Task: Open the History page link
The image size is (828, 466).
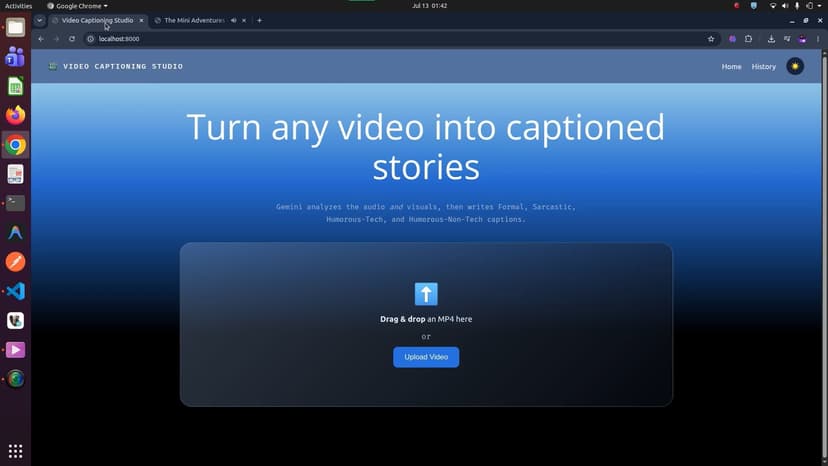Action: pos(764,67)
